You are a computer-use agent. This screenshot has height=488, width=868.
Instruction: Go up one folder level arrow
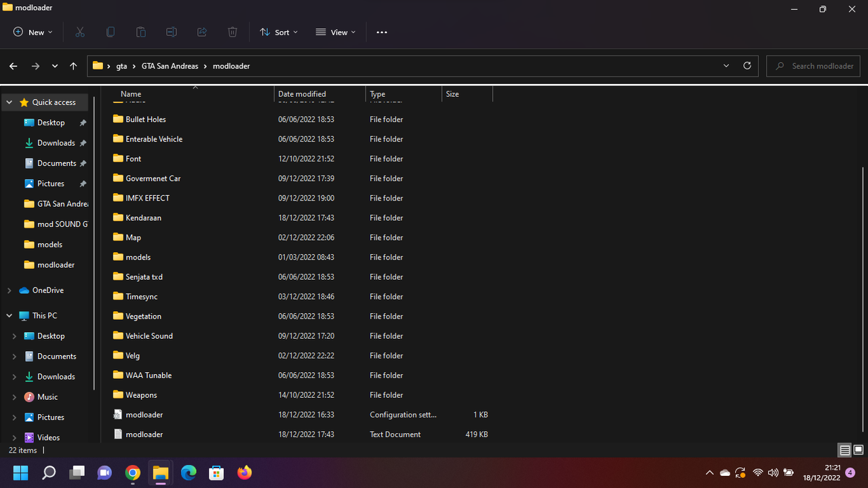73,66
